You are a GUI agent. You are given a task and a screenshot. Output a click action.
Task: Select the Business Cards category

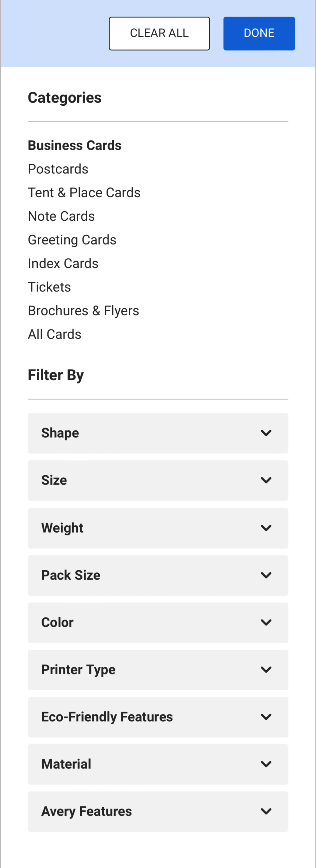tap(74, 145)
